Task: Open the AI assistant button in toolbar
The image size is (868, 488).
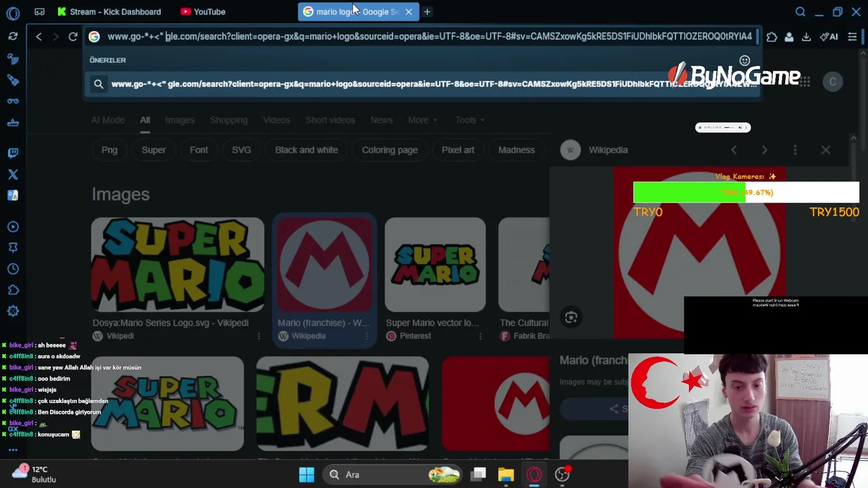Action: (x=829, y=37)
